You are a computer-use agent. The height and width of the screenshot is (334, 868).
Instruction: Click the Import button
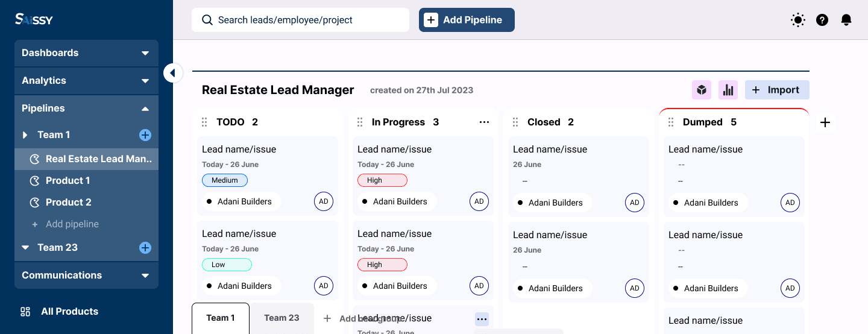777,90
